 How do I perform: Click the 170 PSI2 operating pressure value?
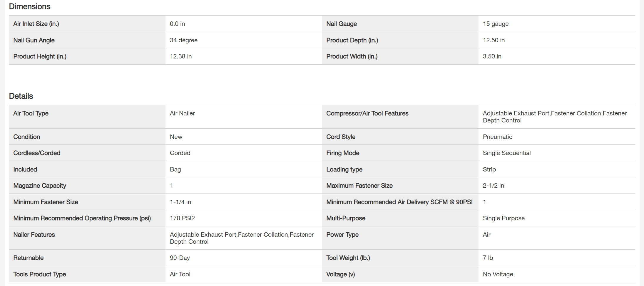tap(182, 218)
